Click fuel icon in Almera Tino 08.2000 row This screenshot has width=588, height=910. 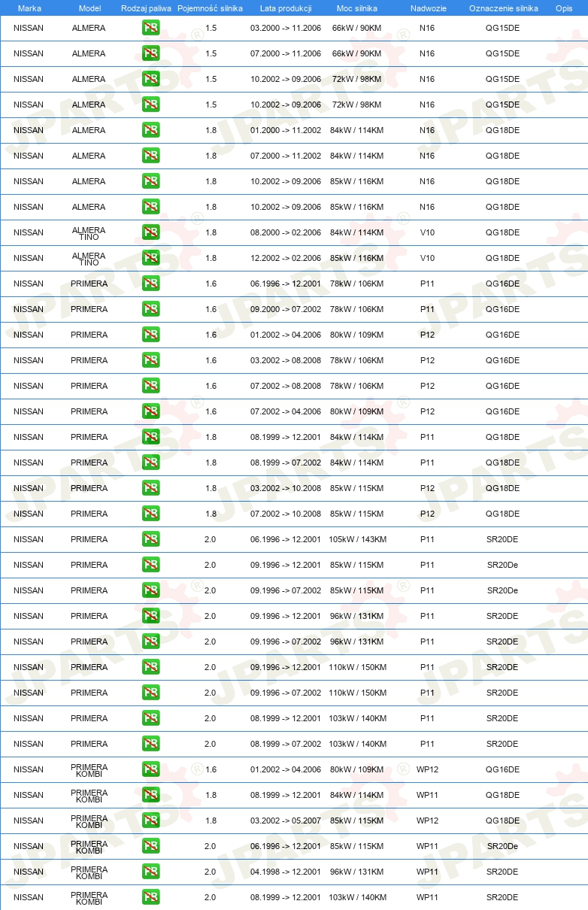click(150, 232)
